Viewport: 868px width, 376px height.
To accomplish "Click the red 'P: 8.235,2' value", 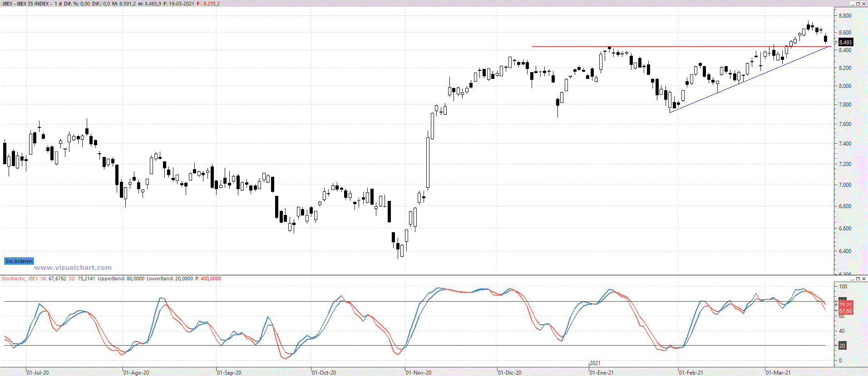I will click(208, 4).
